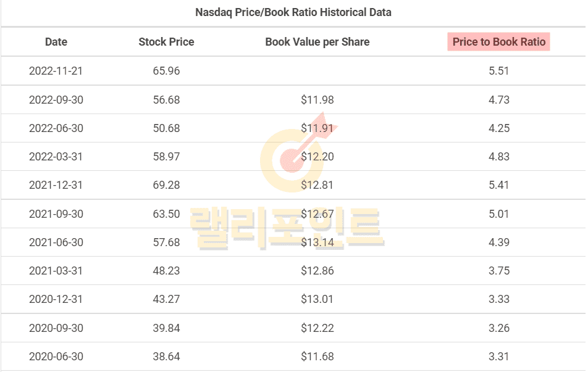The image size is (588, 372).
Task: Click the Date column header
Action: pos(56,42)
